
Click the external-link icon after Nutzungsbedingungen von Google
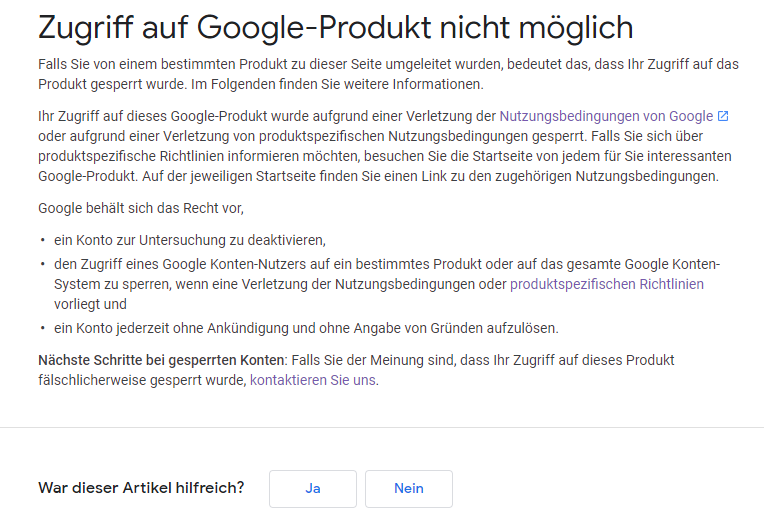723,116
